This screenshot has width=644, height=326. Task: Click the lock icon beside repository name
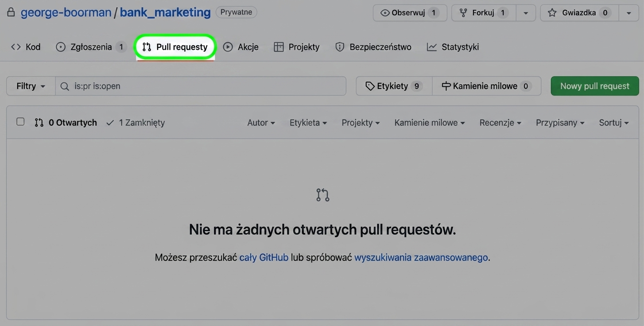[11, 12]
